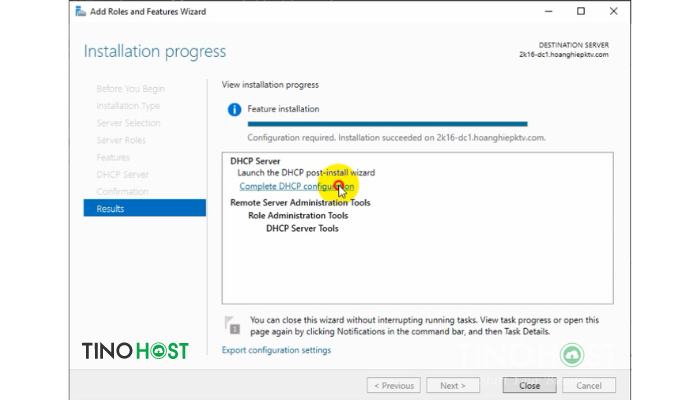Click the blue Feature installation info icon
Screen dimensions: 700x400
click(x=234, y=109)
